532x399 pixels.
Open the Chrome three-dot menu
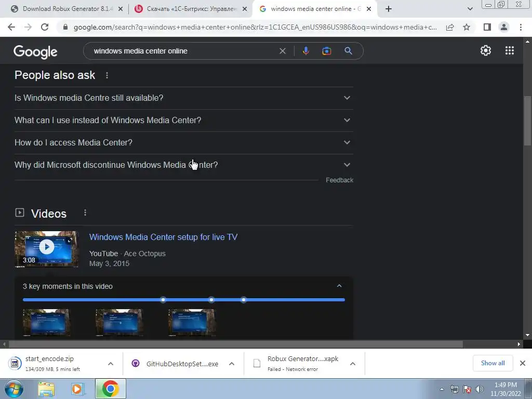coord(521,27)
